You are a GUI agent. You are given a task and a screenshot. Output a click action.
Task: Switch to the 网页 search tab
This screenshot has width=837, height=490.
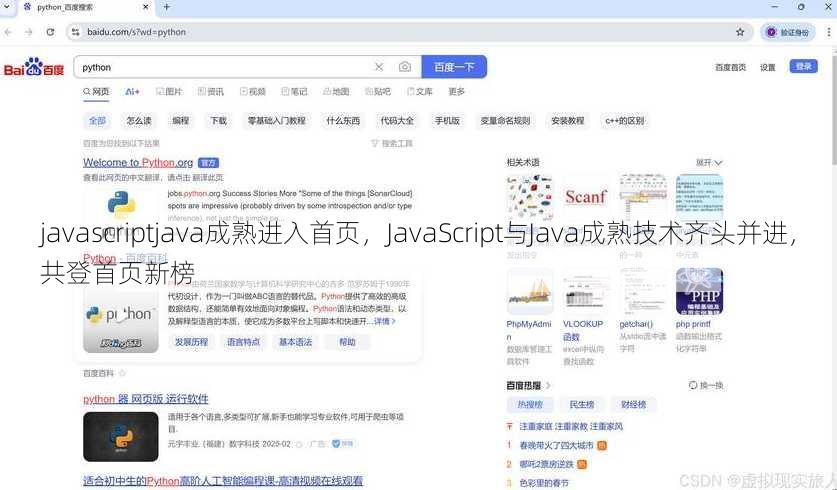click(x=96, y=92)
